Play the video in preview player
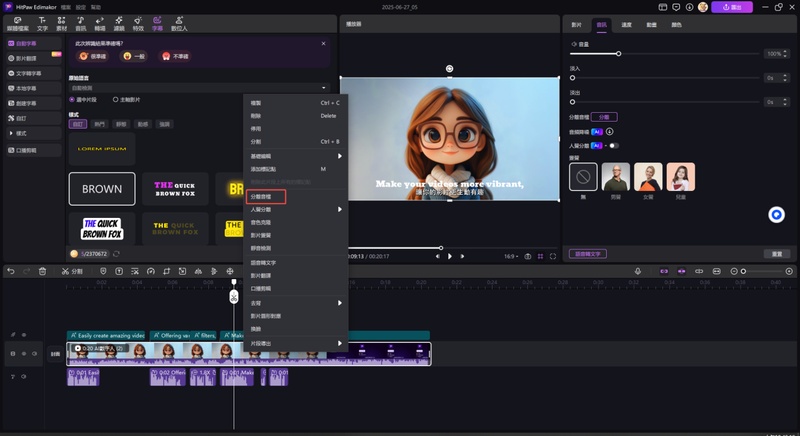800x436 pixels. 450,256
